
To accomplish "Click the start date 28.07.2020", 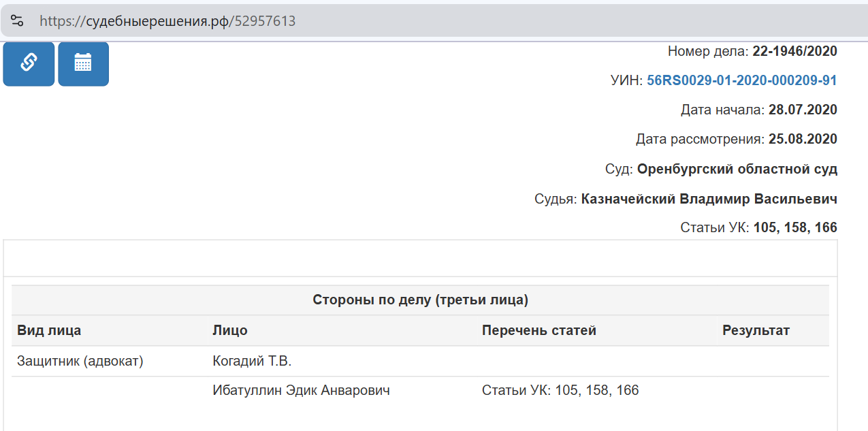I will 803,110.
